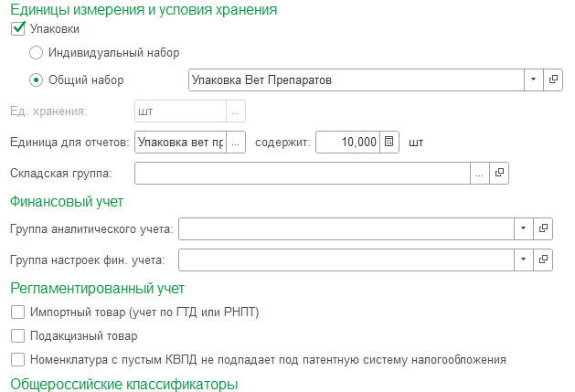Open the Общий набор linked item icon
Image resolution: width=575 pixels, height=392 pixels.
(552, 80)
